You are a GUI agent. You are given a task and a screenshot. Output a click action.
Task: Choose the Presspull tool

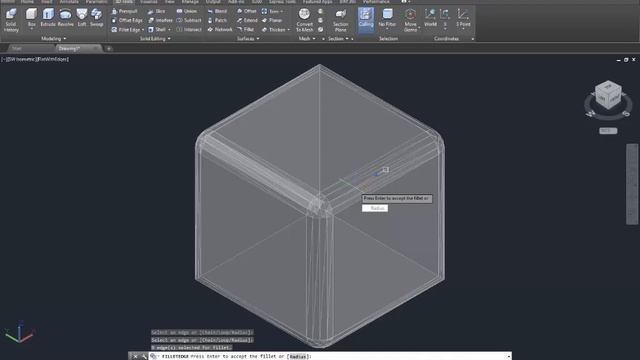[125, 11]
